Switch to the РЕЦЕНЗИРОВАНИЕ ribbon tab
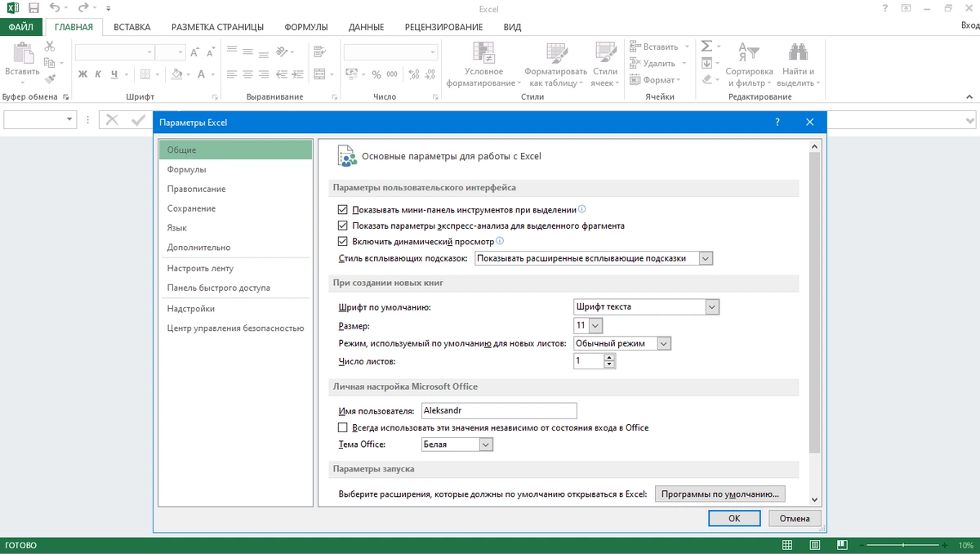The image size is (980, 554). coord(443,27)
